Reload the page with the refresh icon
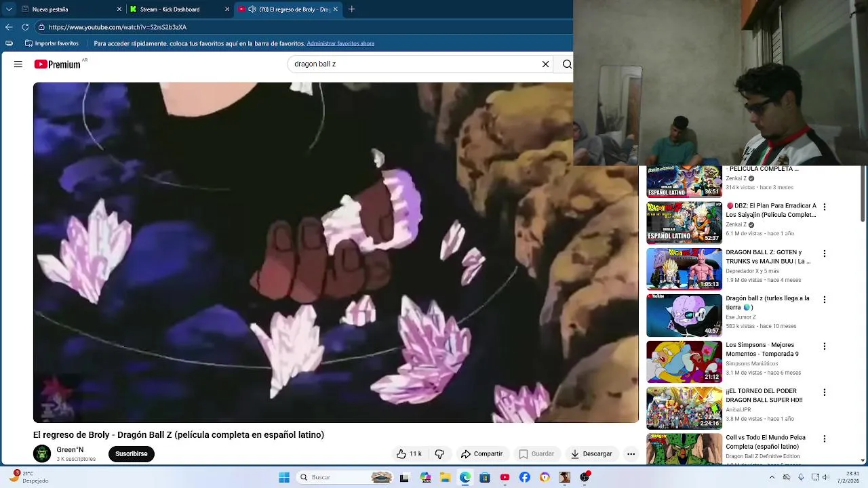Viewport: 868px width, 488px height. click(x=25, y=27)
